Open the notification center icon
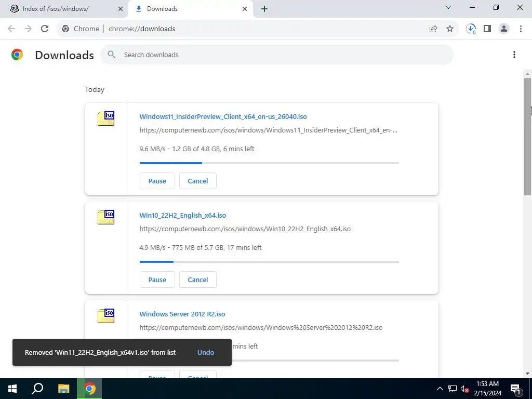The height and width of the screenshot is (399, 532). point(515,389)
